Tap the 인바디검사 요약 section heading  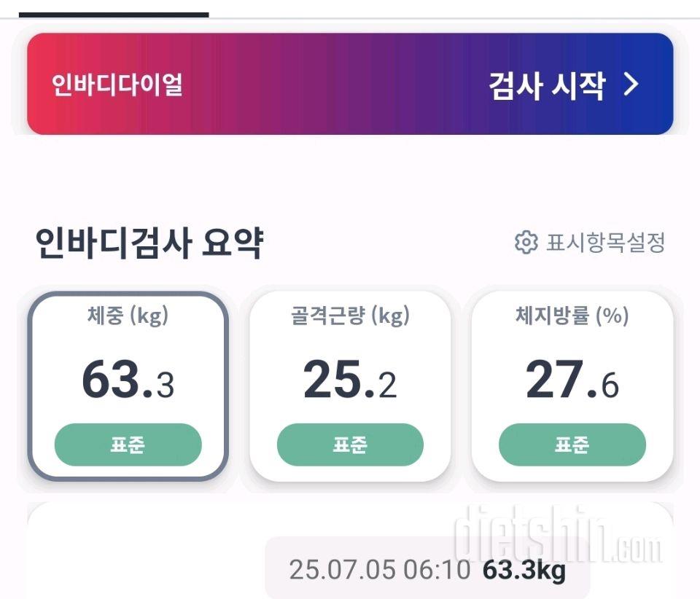[149, 243]
